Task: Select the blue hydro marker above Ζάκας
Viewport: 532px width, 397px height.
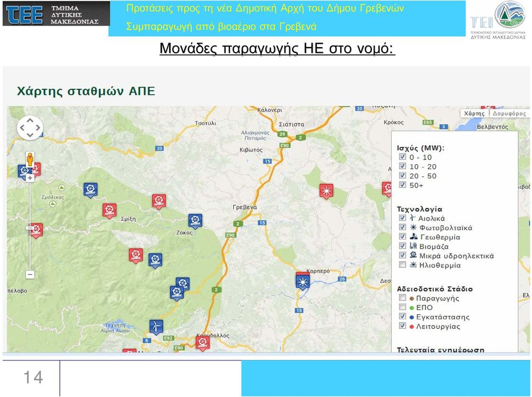Action: pos(196,221)
